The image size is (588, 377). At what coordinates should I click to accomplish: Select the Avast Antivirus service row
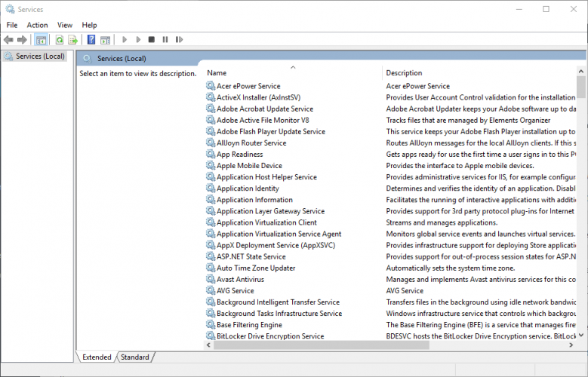tap(240, 279)
